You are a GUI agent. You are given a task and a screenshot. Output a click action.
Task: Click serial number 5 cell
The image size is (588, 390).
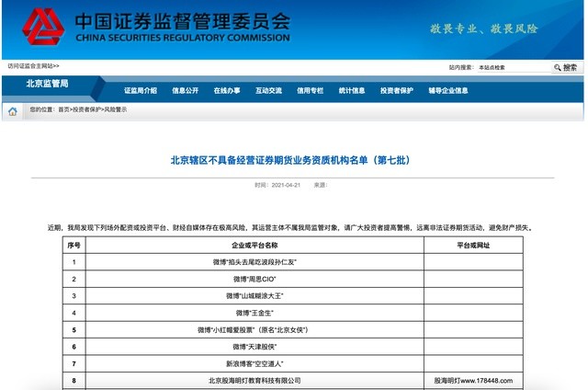coord(73,330)
